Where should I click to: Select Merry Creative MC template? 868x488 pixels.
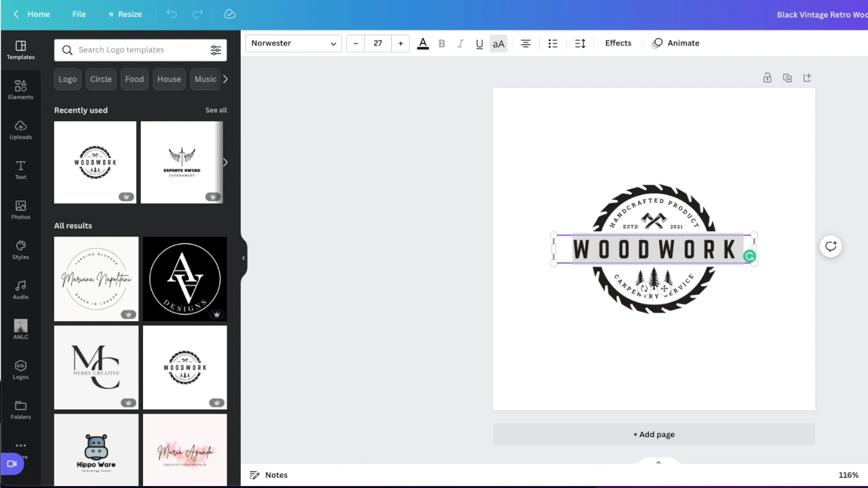click(x=96, y=368)
